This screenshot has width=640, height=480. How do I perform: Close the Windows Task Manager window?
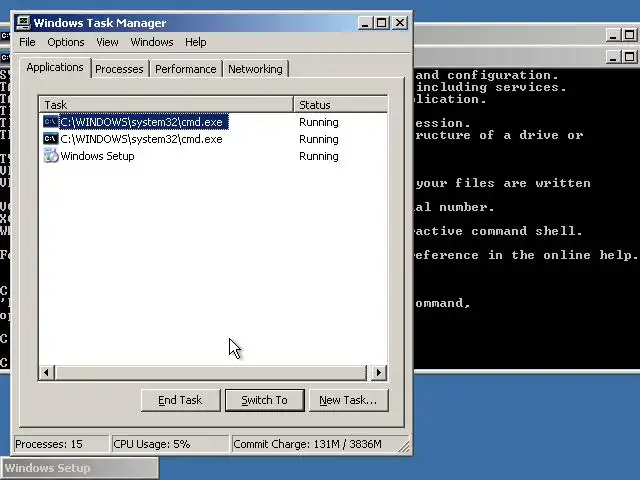click(400, 23)
